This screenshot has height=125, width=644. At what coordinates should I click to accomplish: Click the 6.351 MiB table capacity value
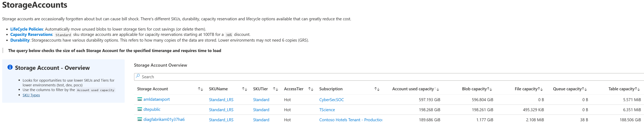coord(632,110)
